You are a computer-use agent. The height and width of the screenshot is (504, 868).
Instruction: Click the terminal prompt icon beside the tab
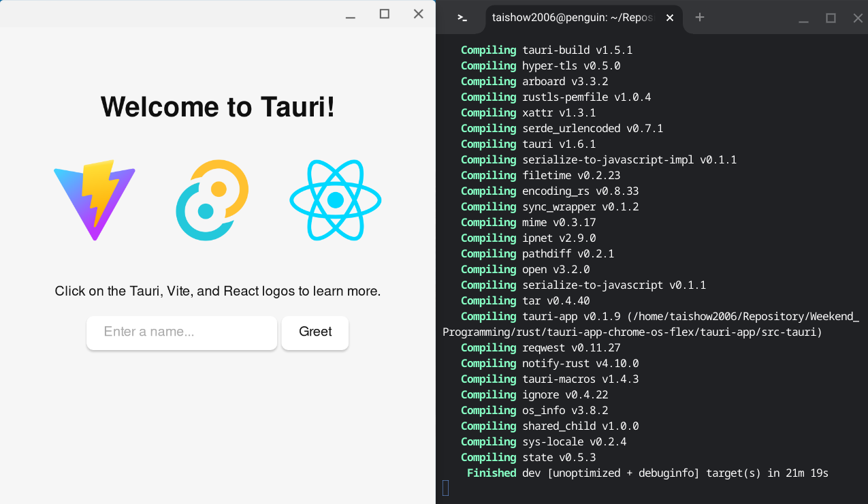(462, 18)
